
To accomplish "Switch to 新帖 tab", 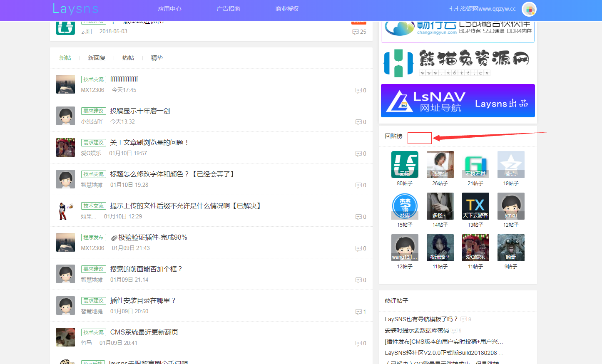I will (65, 58).
